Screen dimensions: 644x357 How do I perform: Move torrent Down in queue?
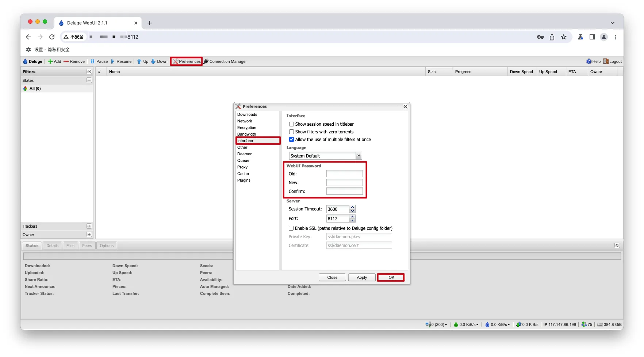click(159, 61)
